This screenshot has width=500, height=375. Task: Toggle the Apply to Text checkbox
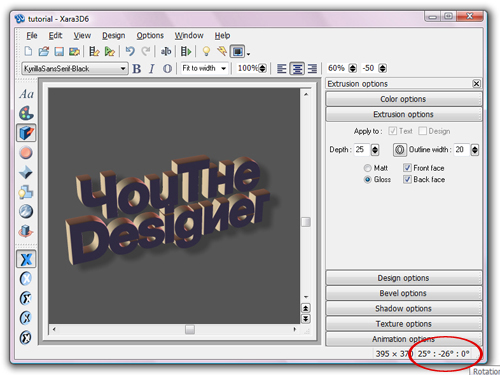(393, 131)
